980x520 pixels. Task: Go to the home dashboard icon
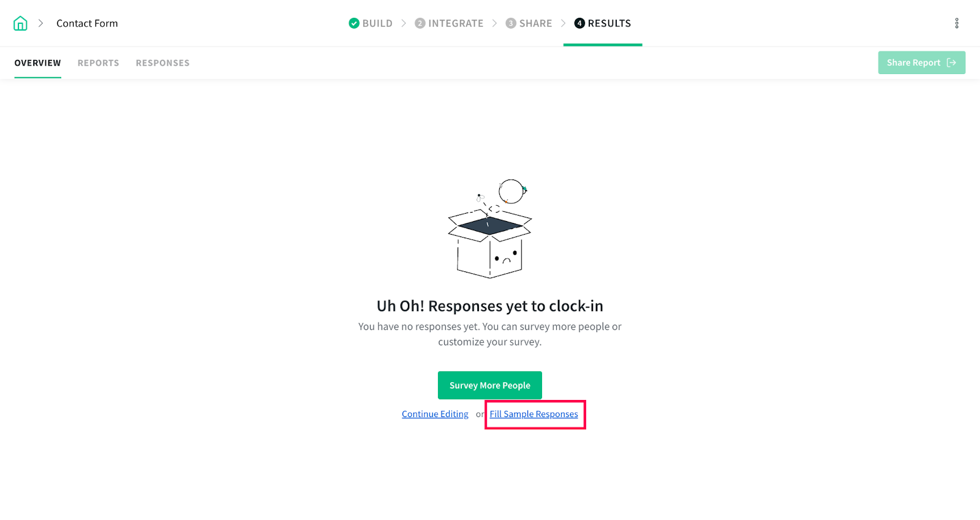(x=20, y=23)
